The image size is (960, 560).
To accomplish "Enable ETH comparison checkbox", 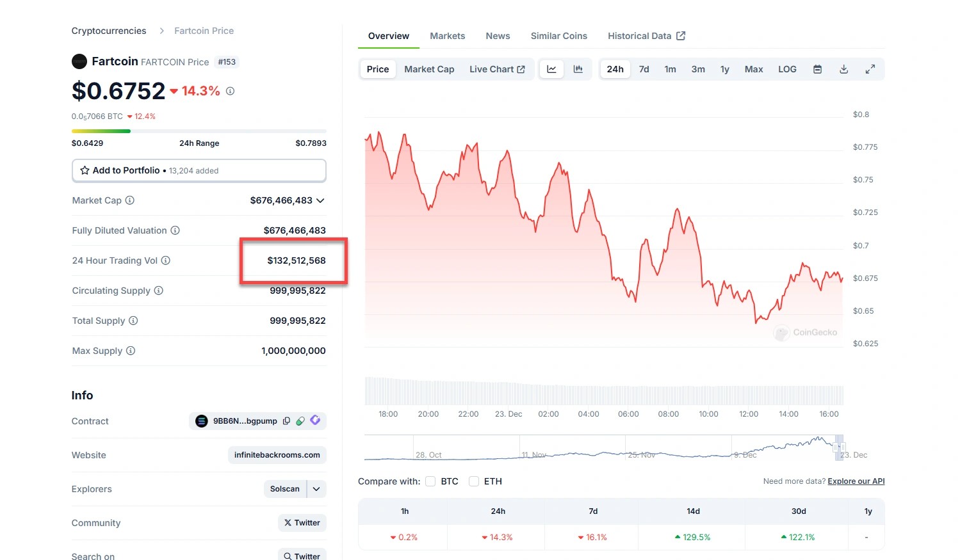I will point(474,481).
